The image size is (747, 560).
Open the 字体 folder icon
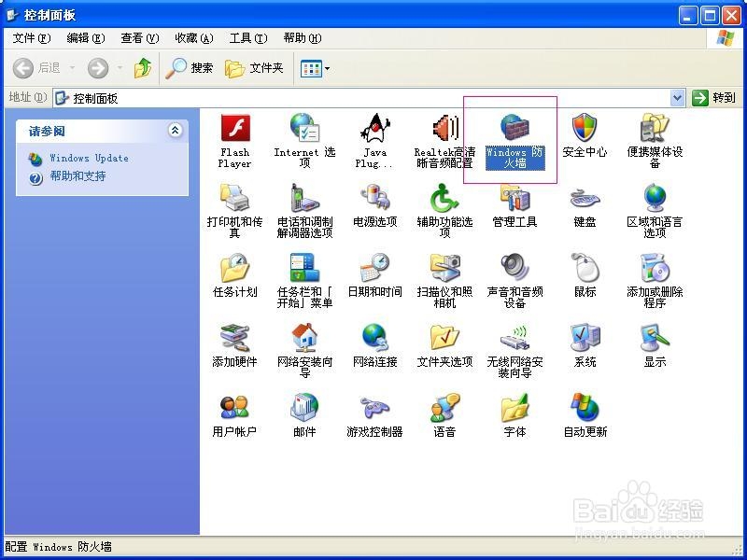[514, 408]
